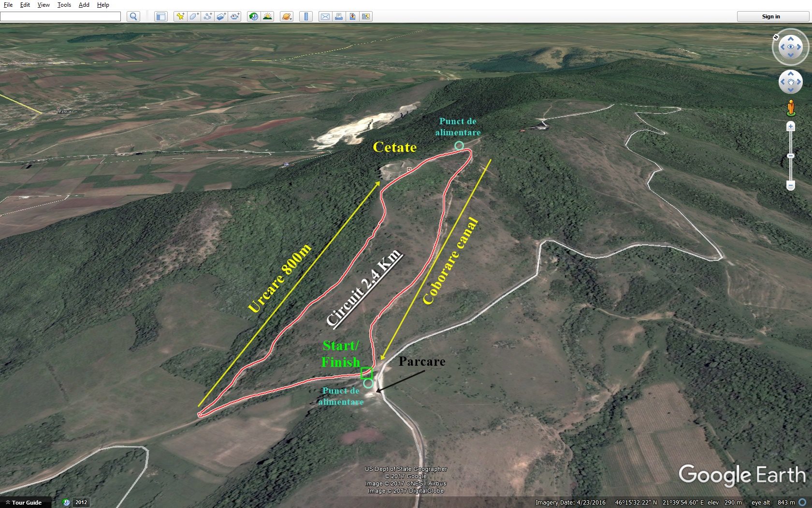The image size is (812, 508).
Task: Click the Print icon in toolbar
Action: click(339, 16)
